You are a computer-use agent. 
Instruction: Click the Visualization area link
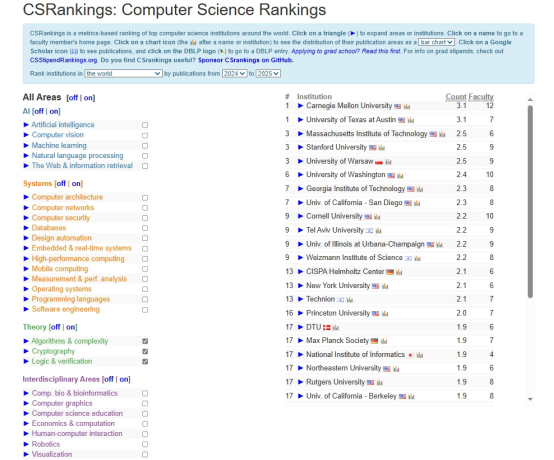[52, 454]
